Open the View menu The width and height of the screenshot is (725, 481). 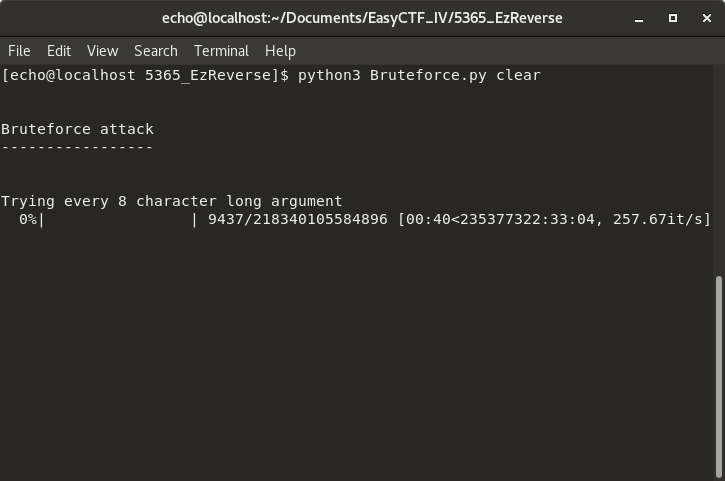click(x=102, y=51)
